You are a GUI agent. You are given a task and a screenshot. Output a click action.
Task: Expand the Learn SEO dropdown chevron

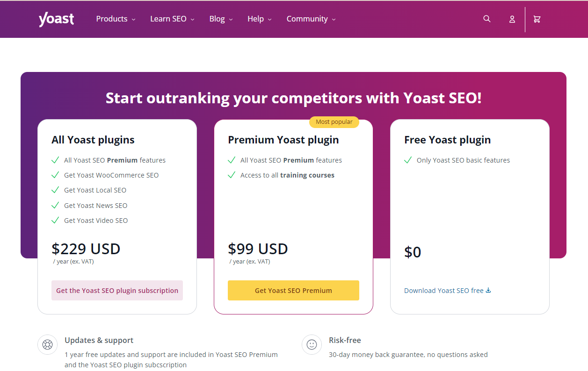click(192, 20)
